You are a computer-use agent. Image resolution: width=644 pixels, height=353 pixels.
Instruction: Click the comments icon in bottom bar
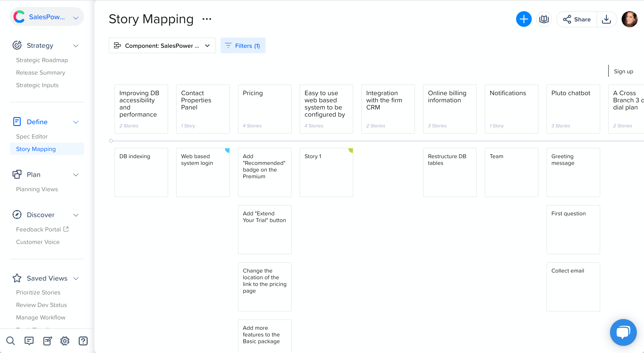[29, 340]
